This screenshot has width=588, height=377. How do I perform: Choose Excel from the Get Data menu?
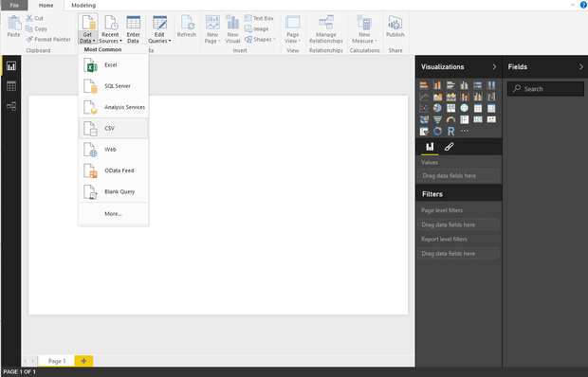pyautogui.click(x=113, y=65)
